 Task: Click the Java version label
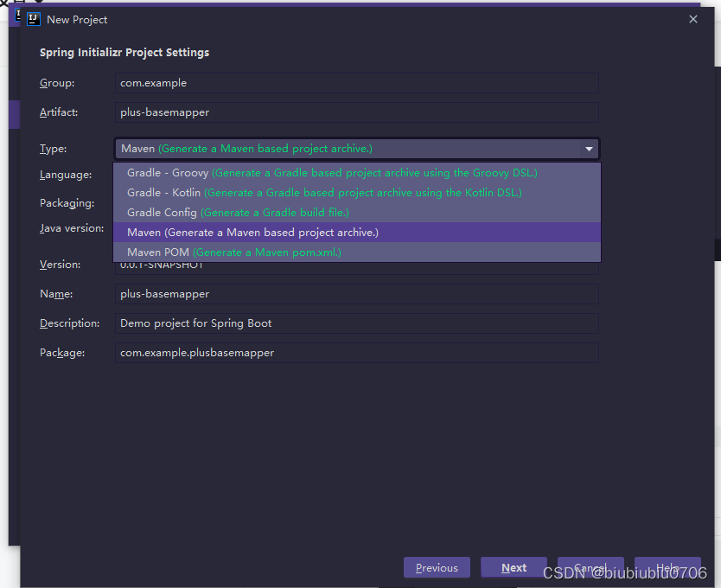tap(72, 228)
